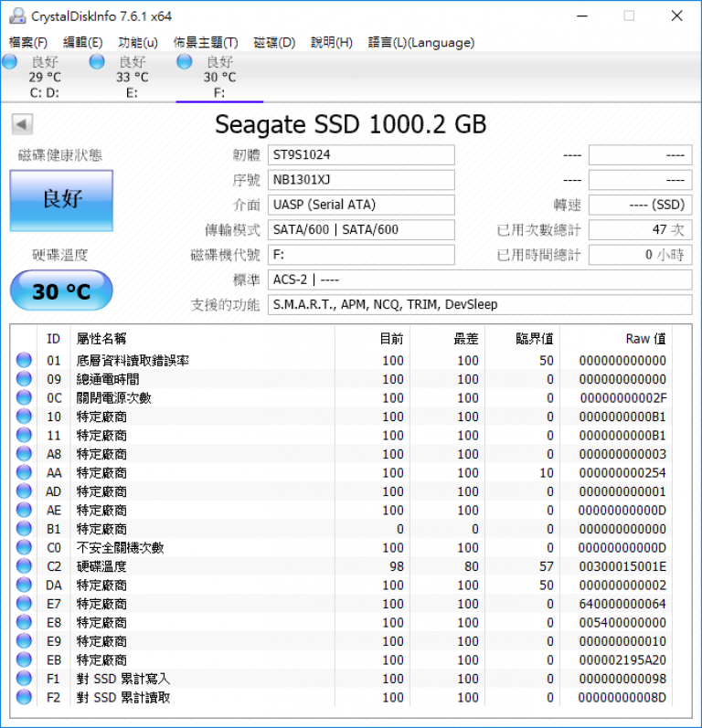Open the 說明(H) menu

pos(332,43)
